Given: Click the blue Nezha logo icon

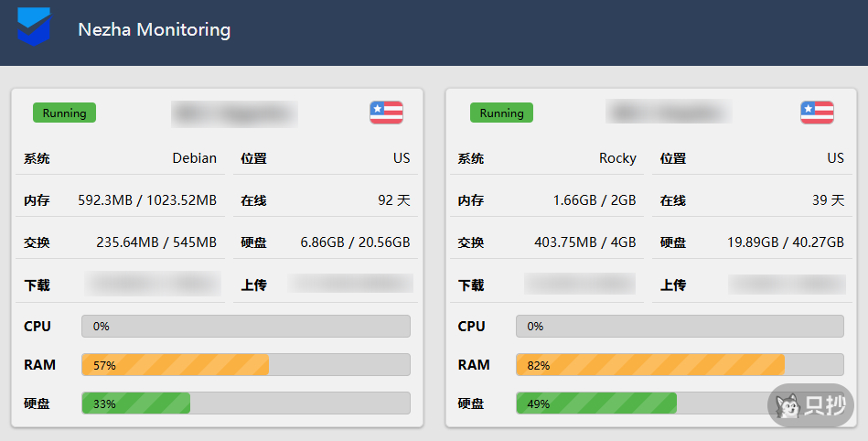Looking at the screenshot, I should coord(35,26).
